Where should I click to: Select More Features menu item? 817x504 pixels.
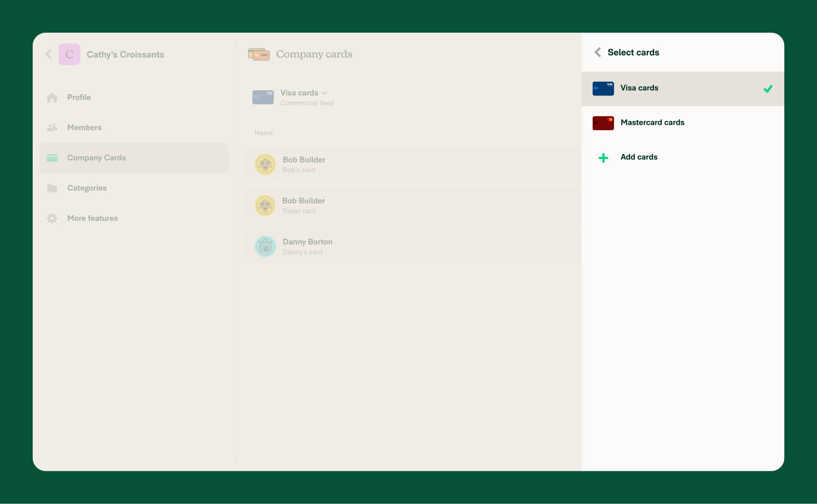[92, 218]
